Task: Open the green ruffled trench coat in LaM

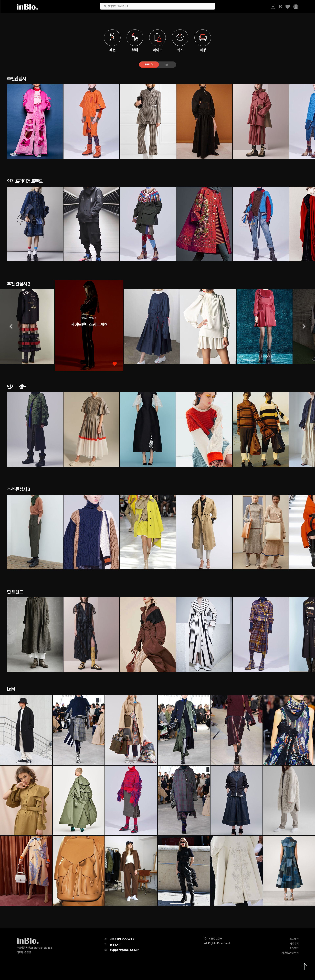Action: [x=78, y=800]
